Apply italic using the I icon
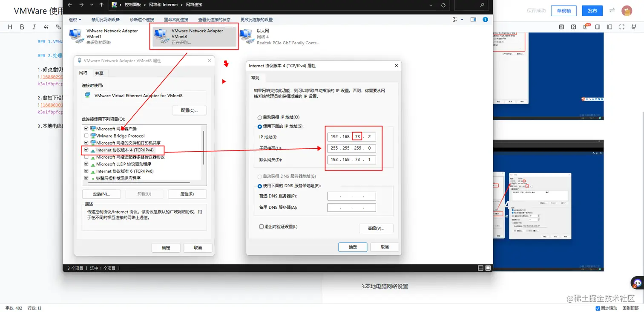The height and width of the screenshot is (312, 644). [x=34, y=27]
